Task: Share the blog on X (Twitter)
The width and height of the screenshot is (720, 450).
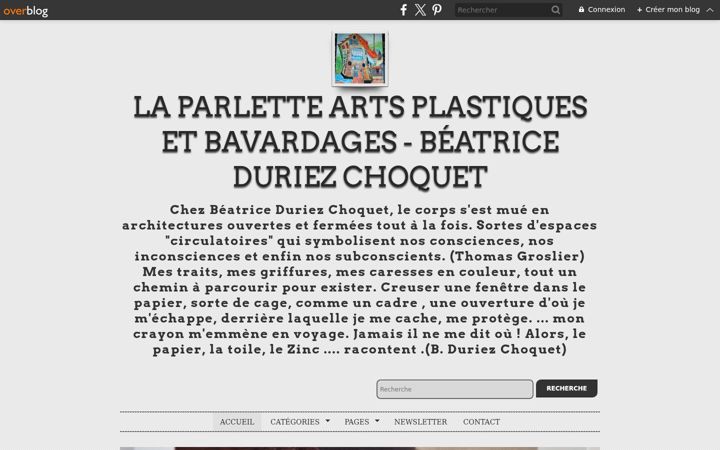Action: [x=420, y=10]
